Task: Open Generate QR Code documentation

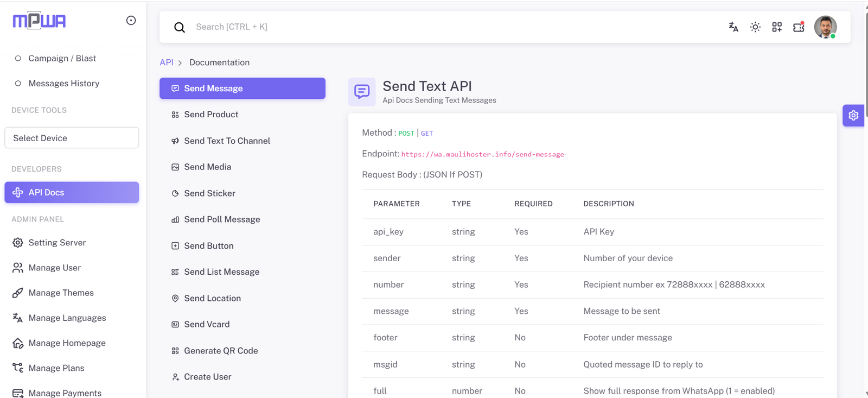Action: coord(221,351)
